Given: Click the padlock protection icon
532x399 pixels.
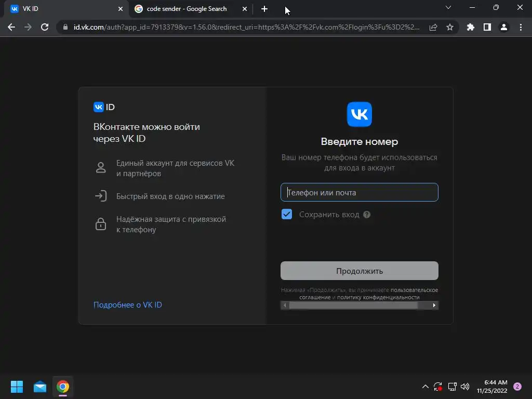Looking at the screenshot, I should pos(101,224).
